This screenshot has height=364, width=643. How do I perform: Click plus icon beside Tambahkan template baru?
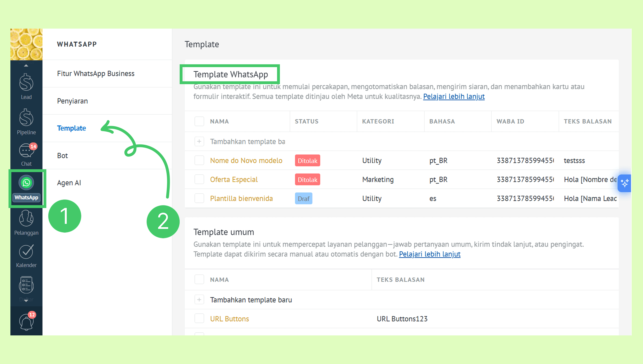click(199, 299)
